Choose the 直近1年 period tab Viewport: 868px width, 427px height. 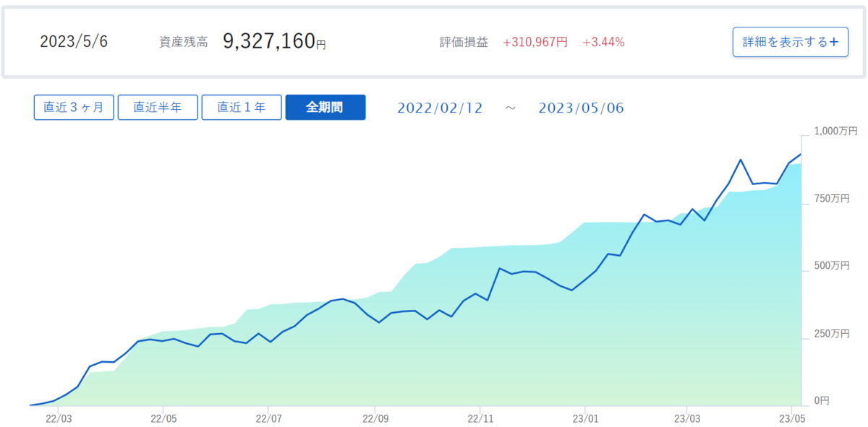coord(242,108)
